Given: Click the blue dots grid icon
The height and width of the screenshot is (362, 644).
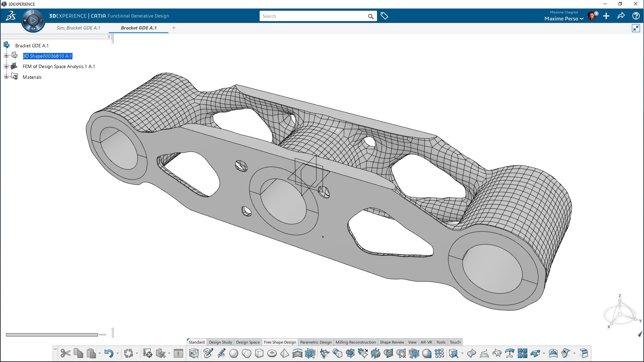Looking at the screenshot, I should pos(439,353).
